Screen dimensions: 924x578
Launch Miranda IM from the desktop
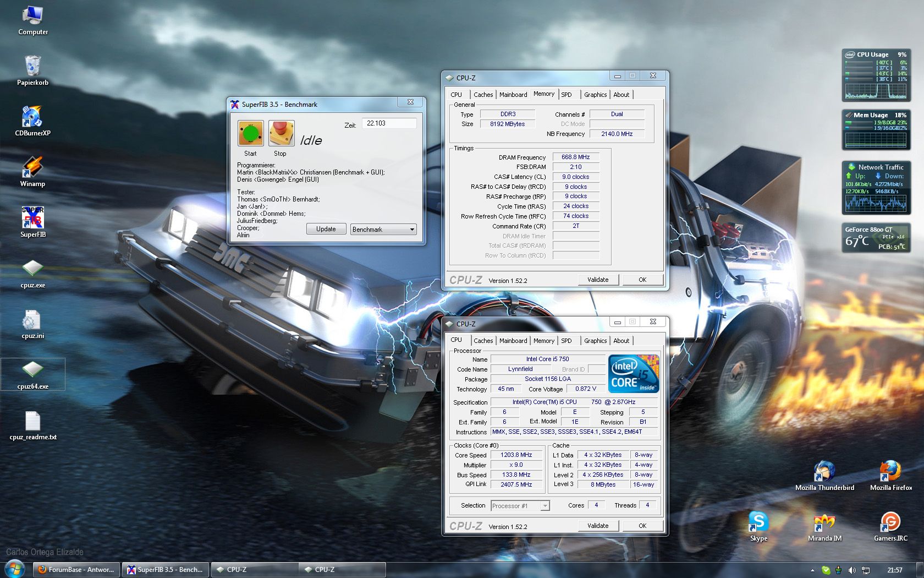(x=824, y=526)
